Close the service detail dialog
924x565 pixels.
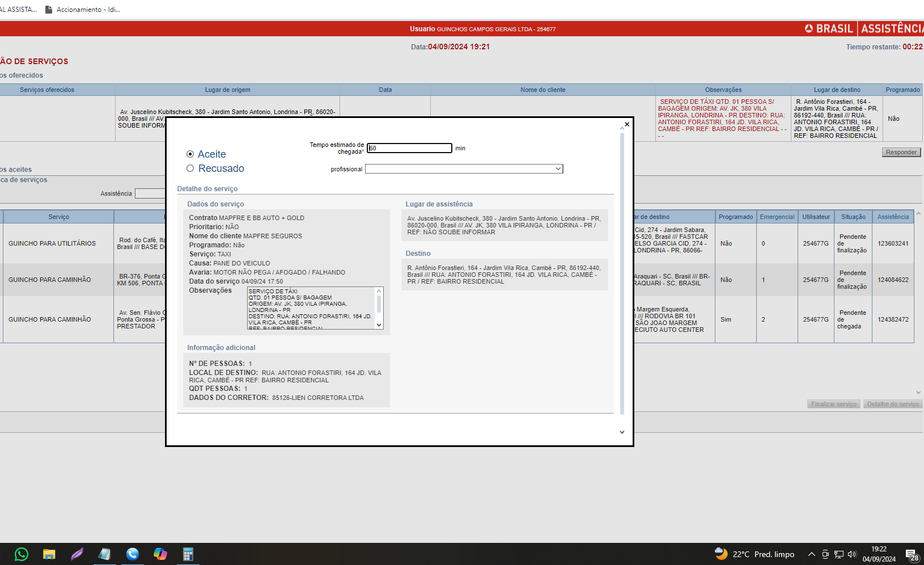pyautogui.click(x=626, y=125)
